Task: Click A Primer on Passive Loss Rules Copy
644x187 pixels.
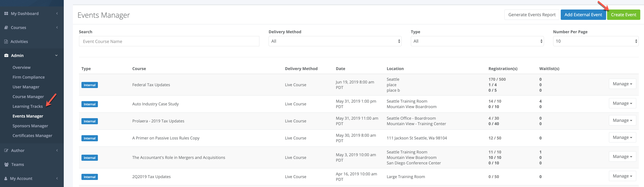Action: (166, 138)
